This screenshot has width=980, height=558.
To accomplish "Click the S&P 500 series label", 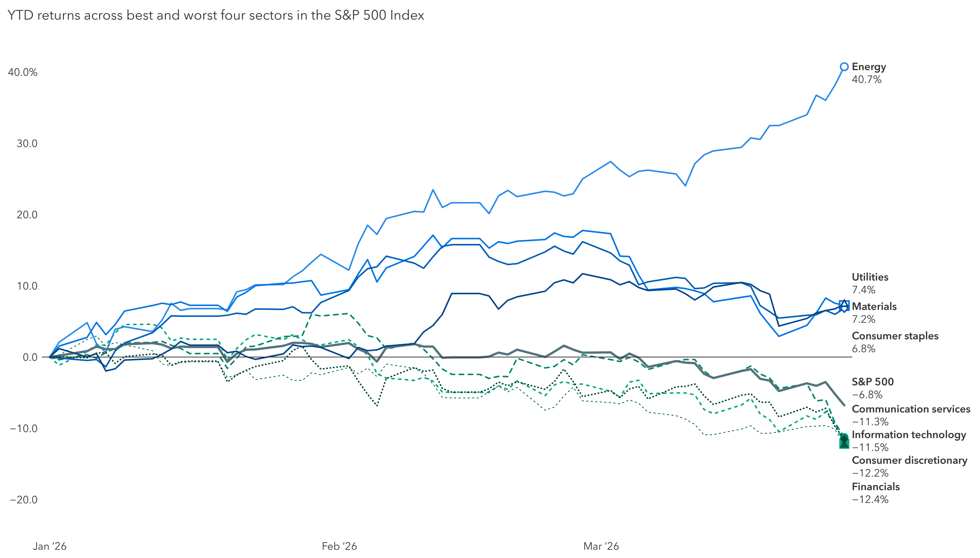I will [x=872, y=382].
